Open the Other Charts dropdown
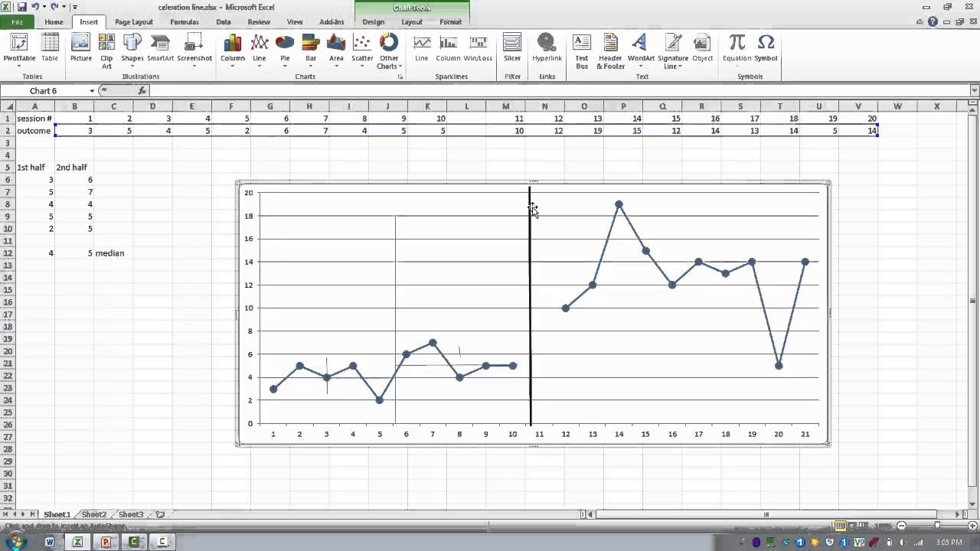The image size is (980, 551). pos(389,51)
